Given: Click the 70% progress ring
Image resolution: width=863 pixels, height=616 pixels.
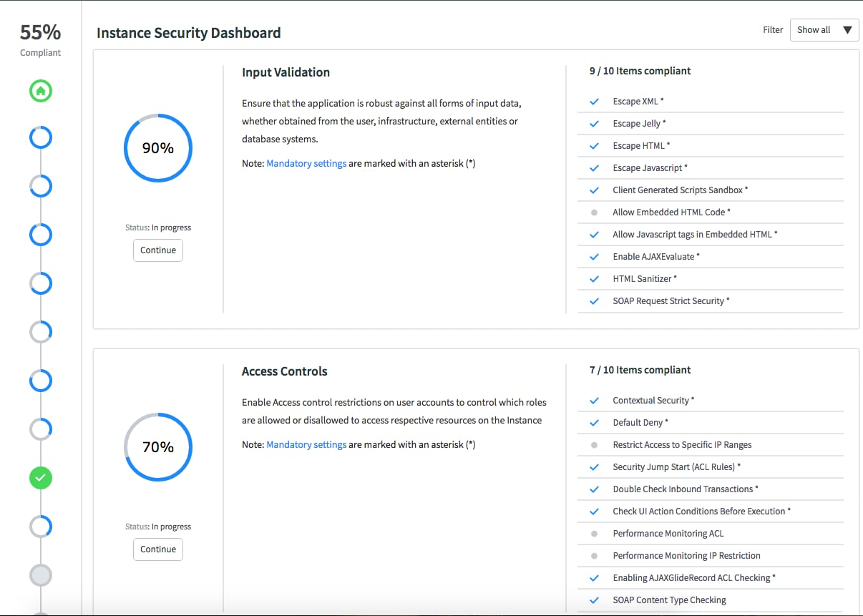Looking at the screenshot, I should coord(158,447).
